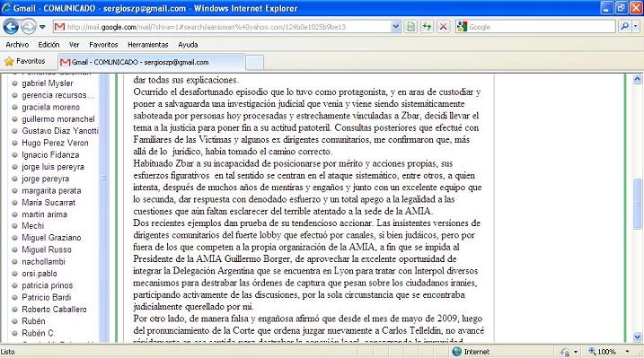Image resolution: width=644 pixels, height=358 pixels.
Task: Click status dot beside gabriel Mysler
Action: point(14,83)
